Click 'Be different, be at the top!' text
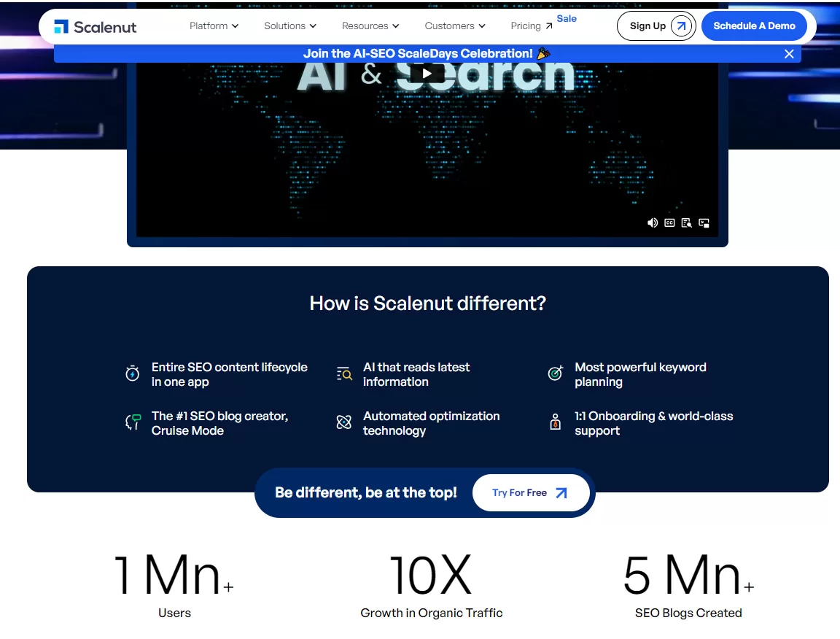840x639 pixels. 366,492
